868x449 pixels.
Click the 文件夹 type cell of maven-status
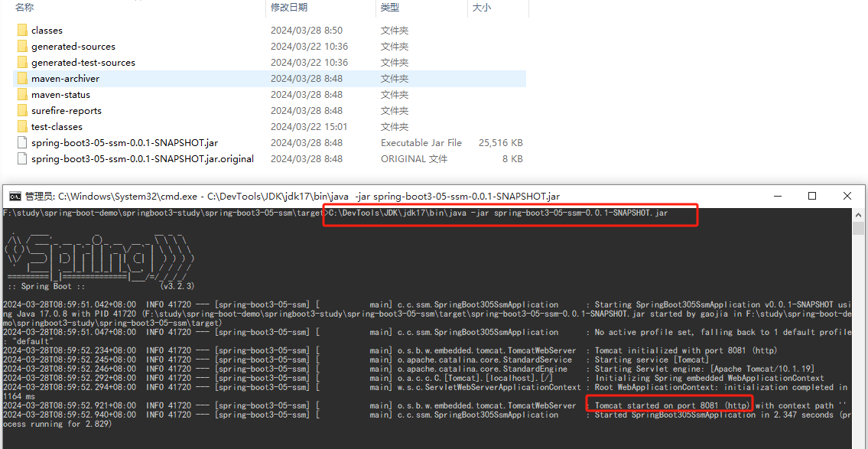point(395,95)
